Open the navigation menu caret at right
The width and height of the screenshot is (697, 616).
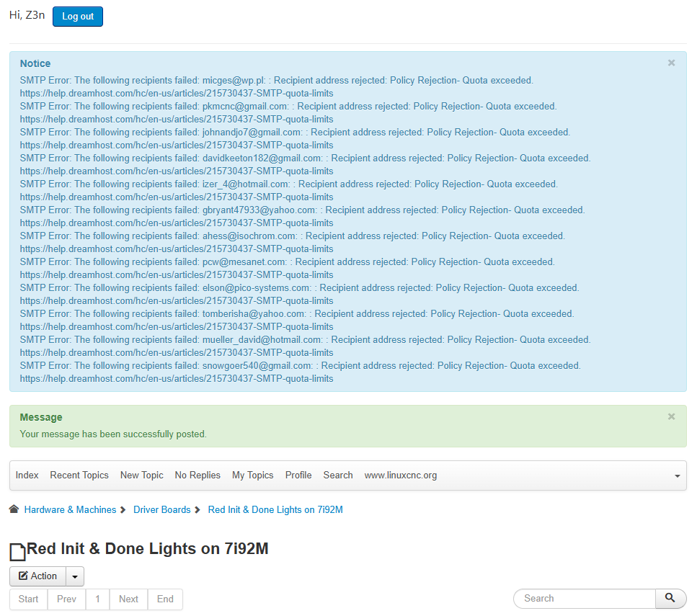677,476
